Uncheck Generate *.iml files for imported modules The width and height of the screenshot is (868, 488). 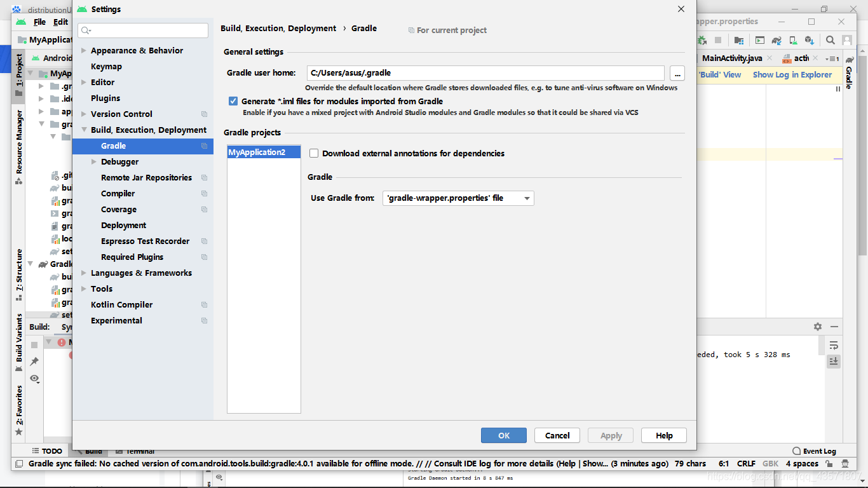pos(233,100)
